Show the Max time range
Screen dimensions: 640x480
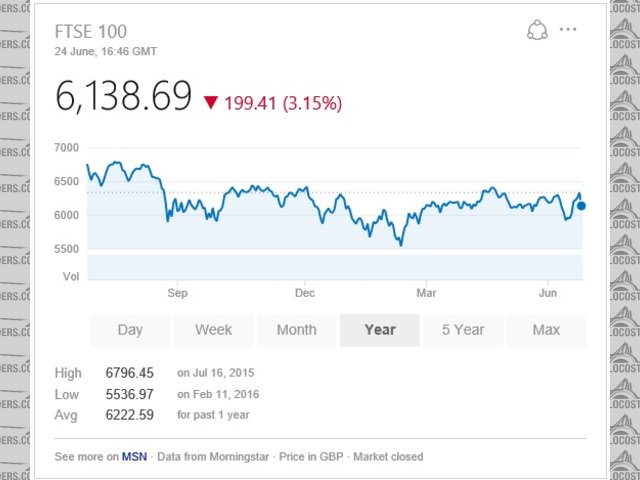point(546,330)
